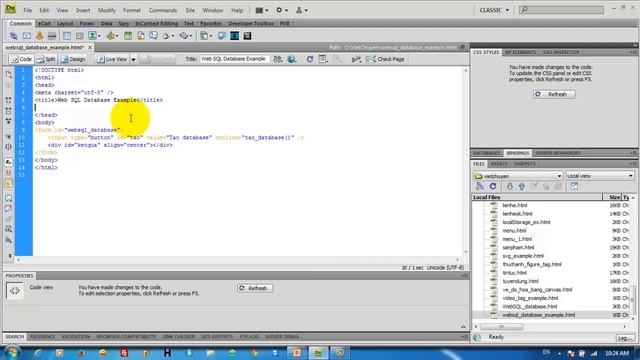Open the vietchuyen site dropdown

point(518,176)
